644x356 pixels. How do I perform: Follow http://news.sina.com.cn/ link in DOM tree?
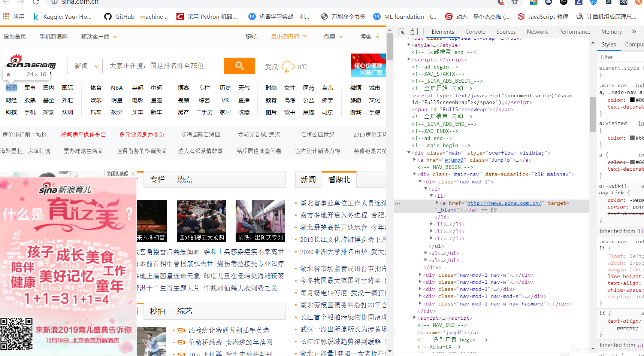(504, 203)
